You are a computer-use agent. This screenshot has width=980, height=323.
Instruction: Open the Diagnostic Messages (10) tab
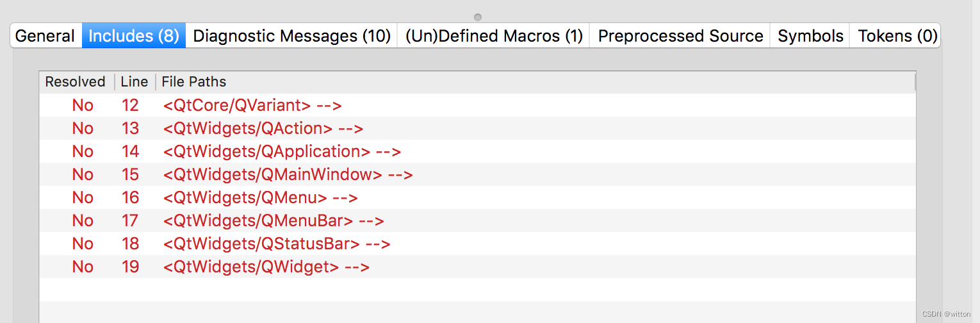click(x=291, y=36)
